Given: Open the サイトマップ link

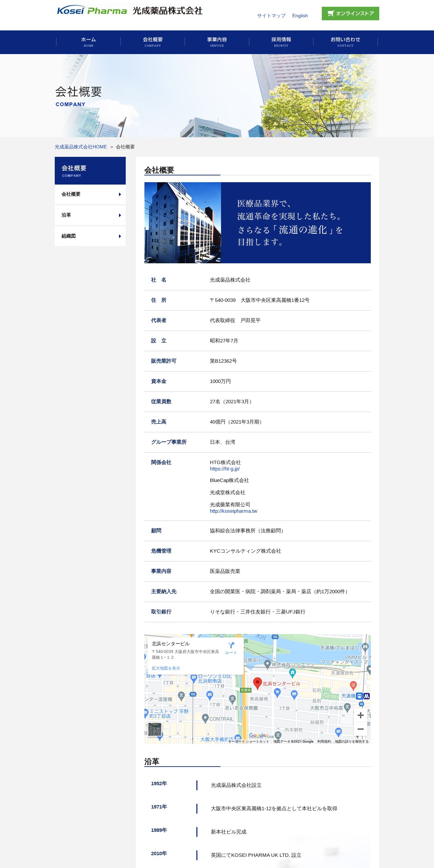Looking at the screenshot, I should click(x=271, y=16).
